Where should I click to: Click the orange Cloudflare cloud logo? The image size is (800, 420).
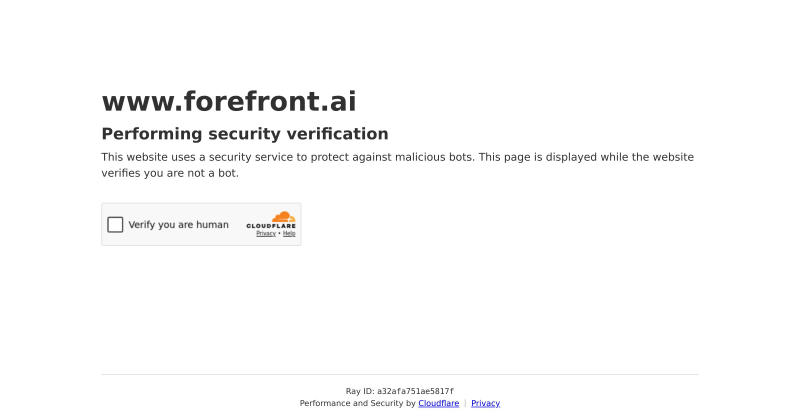point(284,216)
